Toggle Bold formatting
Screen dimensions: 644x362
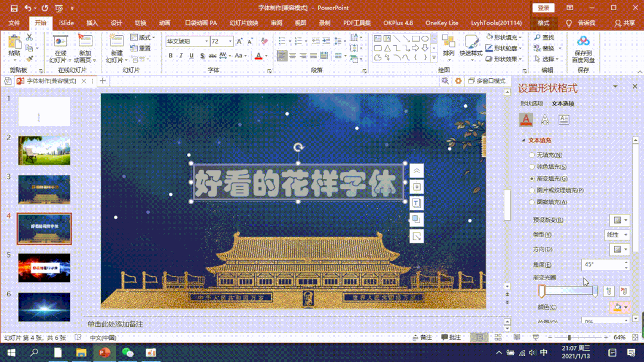(x=171, y=56)
